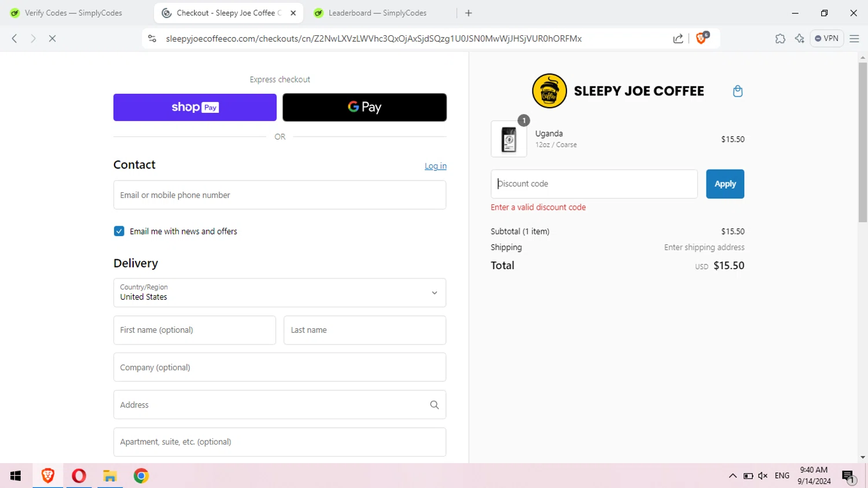Open the notification center icon
Screen dimensions: 868x488
(x=849, y=477)
